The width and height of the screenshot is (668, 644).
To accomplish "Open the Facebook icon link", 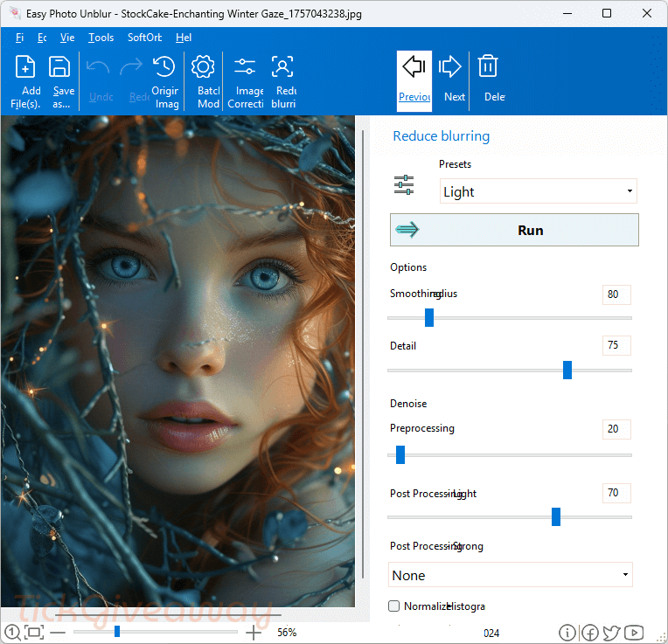I will pos(590,633).
